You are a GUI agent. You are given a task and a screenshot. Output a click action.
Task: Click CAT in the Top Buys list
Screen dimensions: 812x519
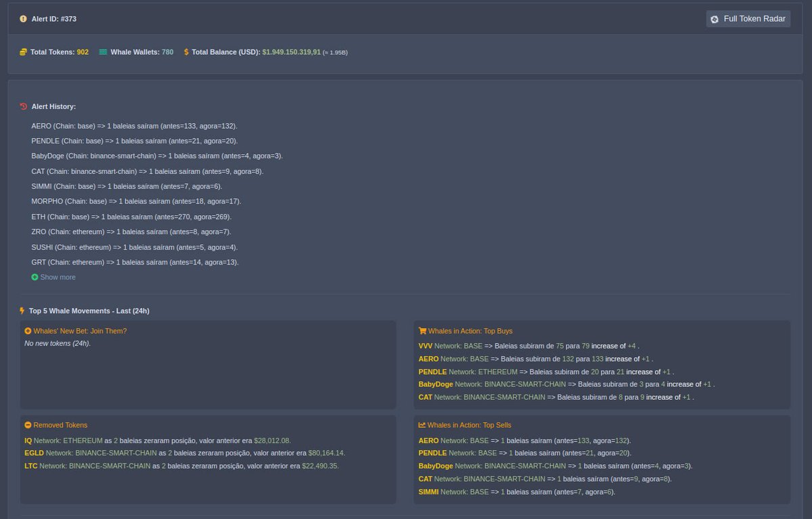pyautogui.click(x=426, y=397)
